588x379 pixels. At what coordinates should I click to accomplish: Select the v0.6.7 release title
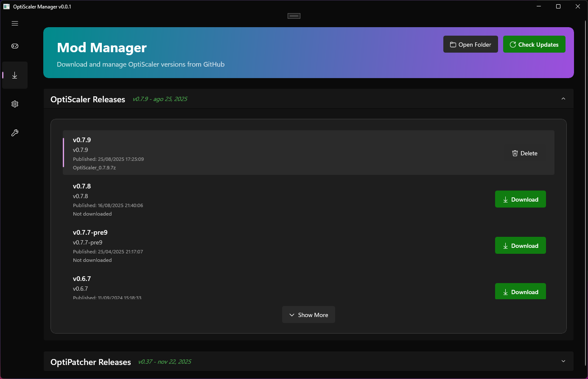click(x=82, y=279)
